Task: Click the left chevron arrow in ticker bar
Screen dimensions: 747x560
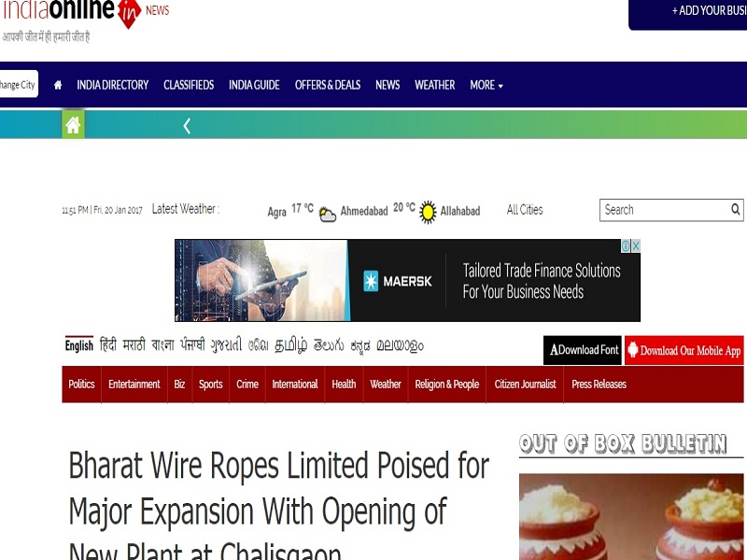Action: click(187, 126)
